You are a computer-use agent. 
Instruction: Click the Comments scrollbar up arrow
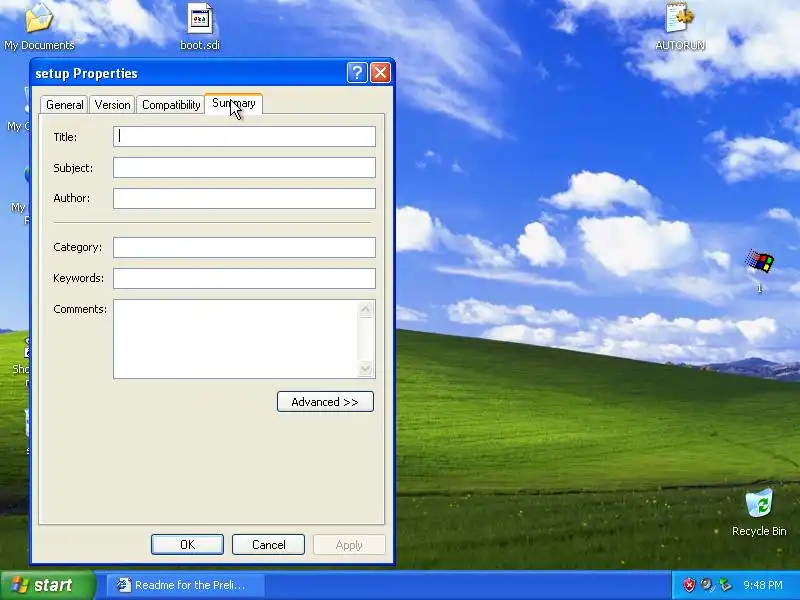point(366,309)
